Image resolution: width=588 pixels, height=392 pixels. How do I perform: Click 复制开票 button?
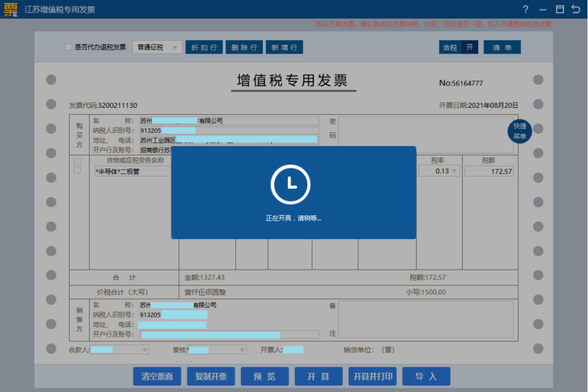point(211,376)
